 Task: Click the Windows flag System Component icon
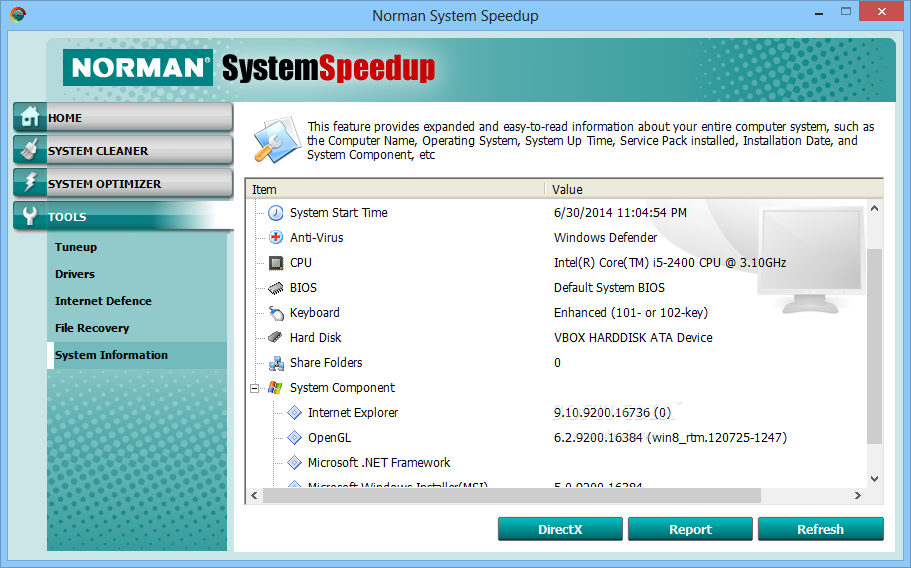point(275,387)
